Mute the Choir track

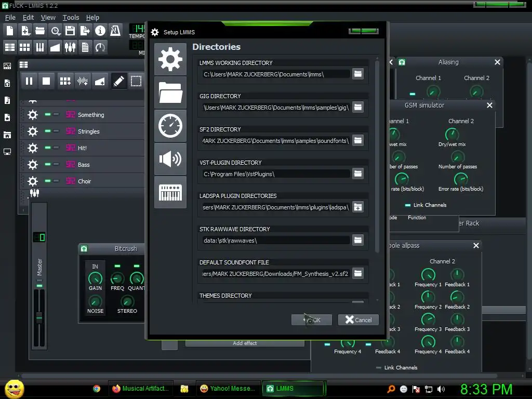coord(48,181)
